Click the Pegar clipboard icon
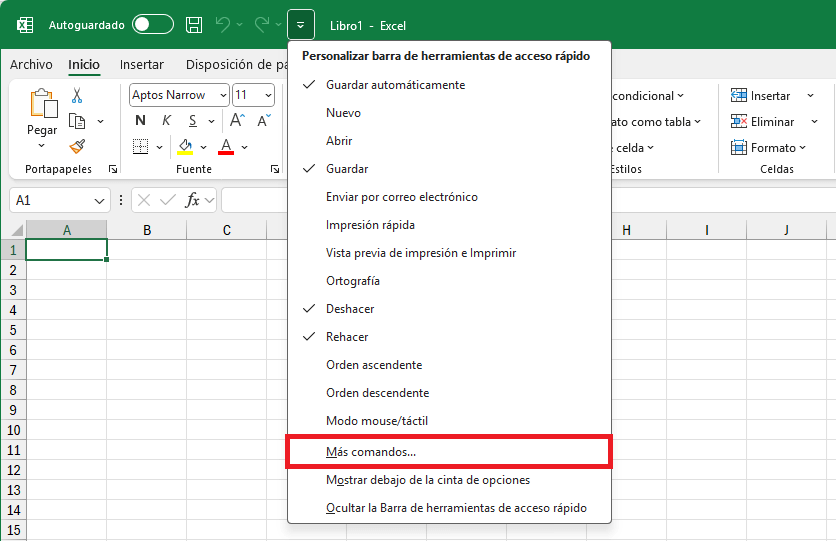 point(43,103)
